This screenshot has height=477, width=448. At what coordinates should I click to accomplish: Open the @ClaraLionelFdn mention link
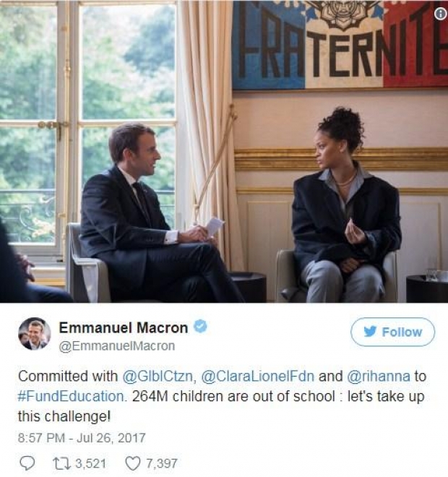(258, 377)
